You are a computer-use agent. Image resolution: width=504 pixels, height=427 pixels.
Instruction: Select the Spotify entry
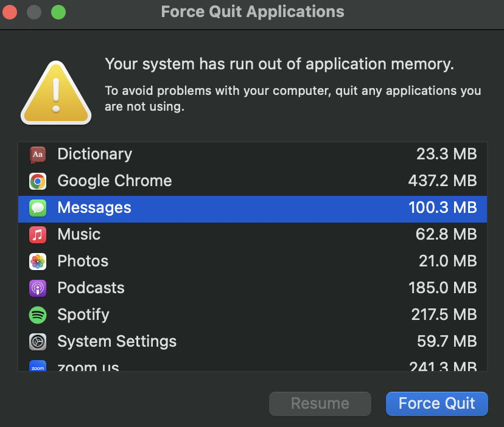[243, 315]
